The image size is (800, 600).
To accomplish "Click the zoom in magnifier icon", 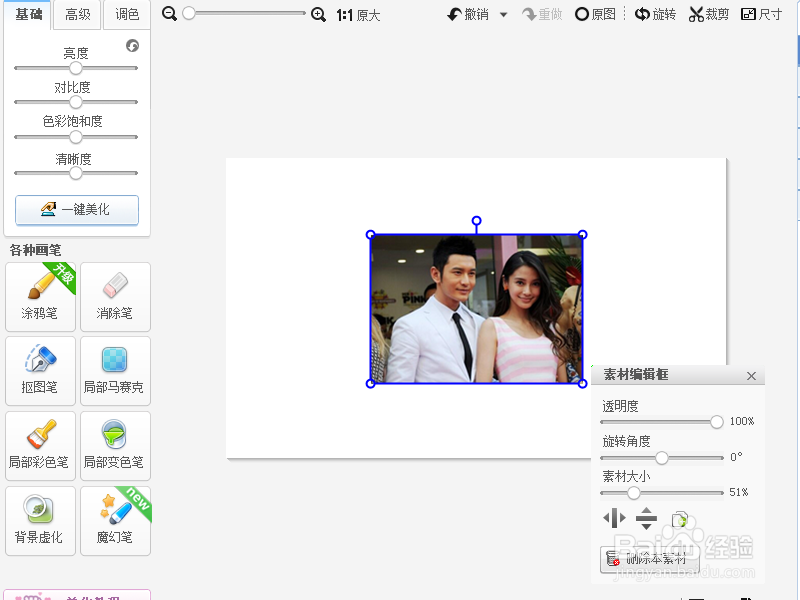I will [318, 14].
